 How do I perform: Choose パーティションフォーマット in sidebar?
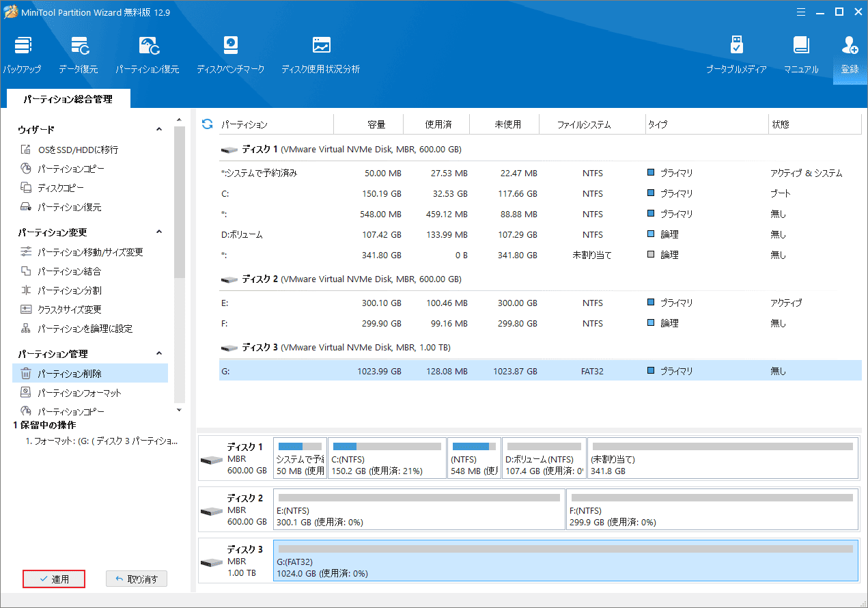(x=71, y=393)
